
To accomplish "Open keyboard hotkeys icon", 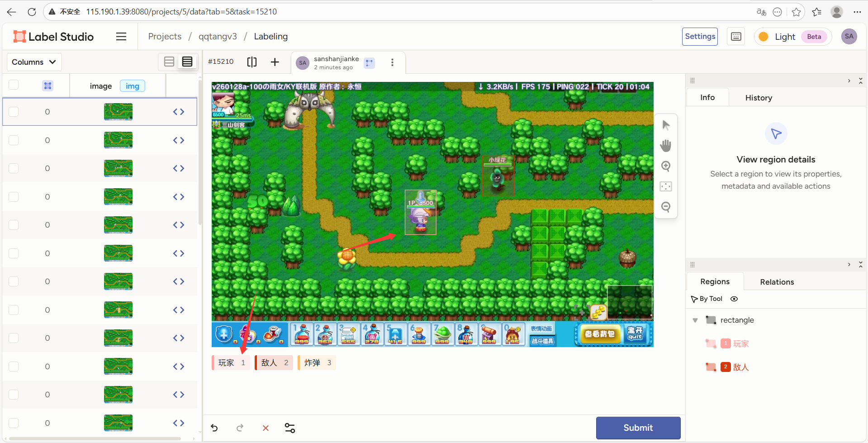I will tap(736, 37).
